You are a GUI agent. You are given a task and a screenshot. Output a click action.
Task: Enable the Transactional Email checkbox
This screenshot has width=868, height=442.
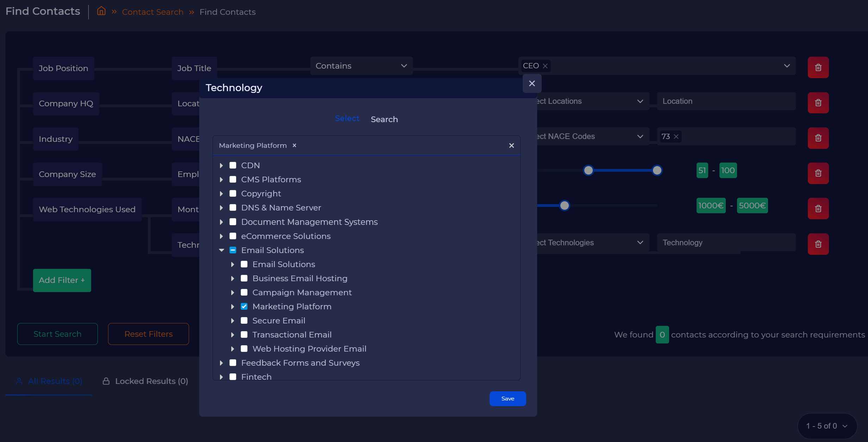point(244,335)
